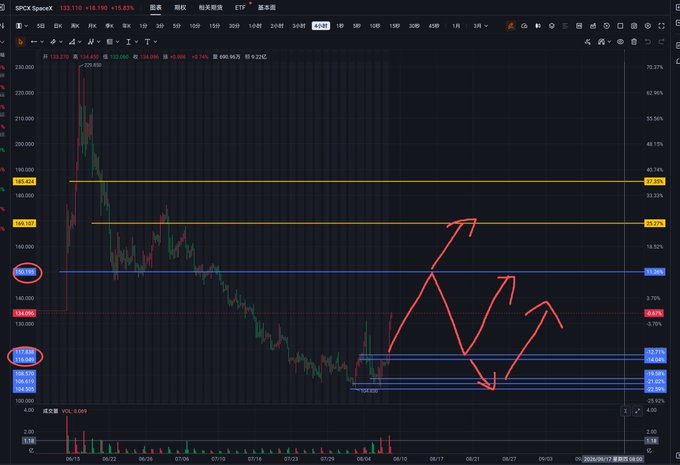Screen dimensions: 680x465
Task: Expand the line tool dropdown arrow
Action: [x=42, y=42]
